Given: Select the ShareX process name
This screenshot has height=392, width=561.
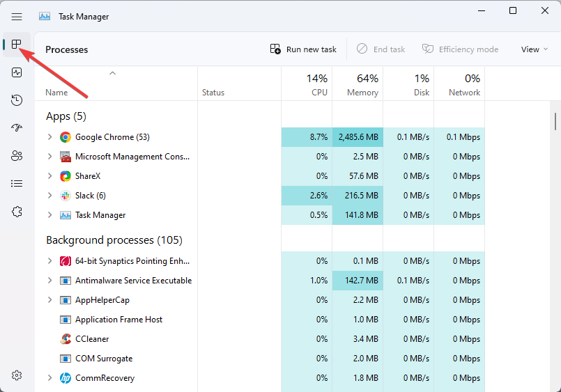Looking at the screenshot, I should coord(88,176).
